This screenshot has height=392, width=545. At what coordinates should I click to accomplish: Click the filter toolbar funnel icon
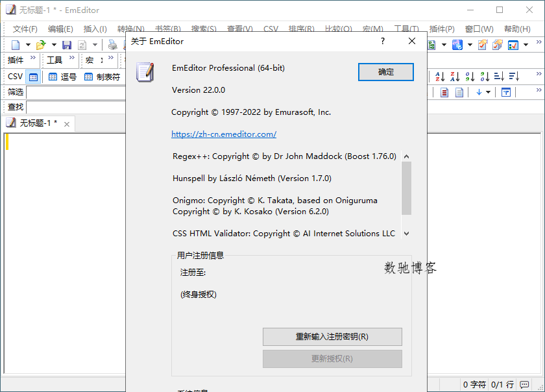[506, 92]
